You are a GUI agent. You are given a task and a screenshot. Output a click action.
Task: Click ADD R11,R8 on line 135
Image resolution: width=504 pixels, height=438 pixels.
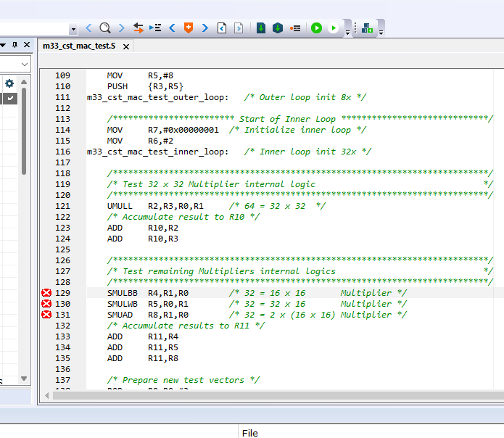coord(142,358)
